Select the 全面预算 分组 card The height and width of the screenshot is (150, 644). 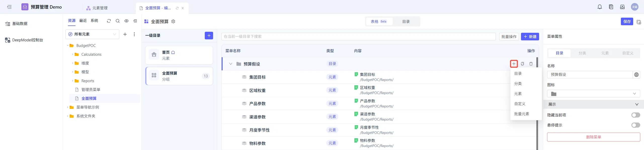point(179,76)
